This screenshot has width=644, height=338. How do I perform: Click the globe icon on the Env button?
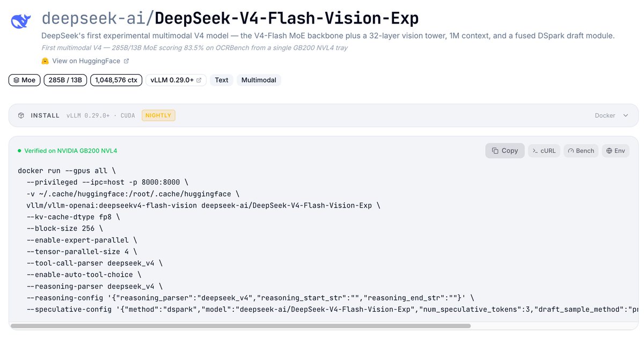click(609, 151)
